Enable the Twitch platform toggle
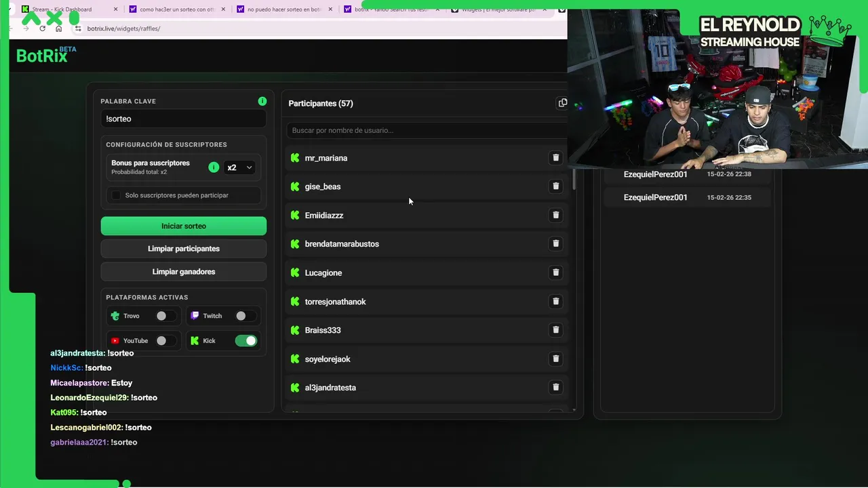 [x=245, y=316]
